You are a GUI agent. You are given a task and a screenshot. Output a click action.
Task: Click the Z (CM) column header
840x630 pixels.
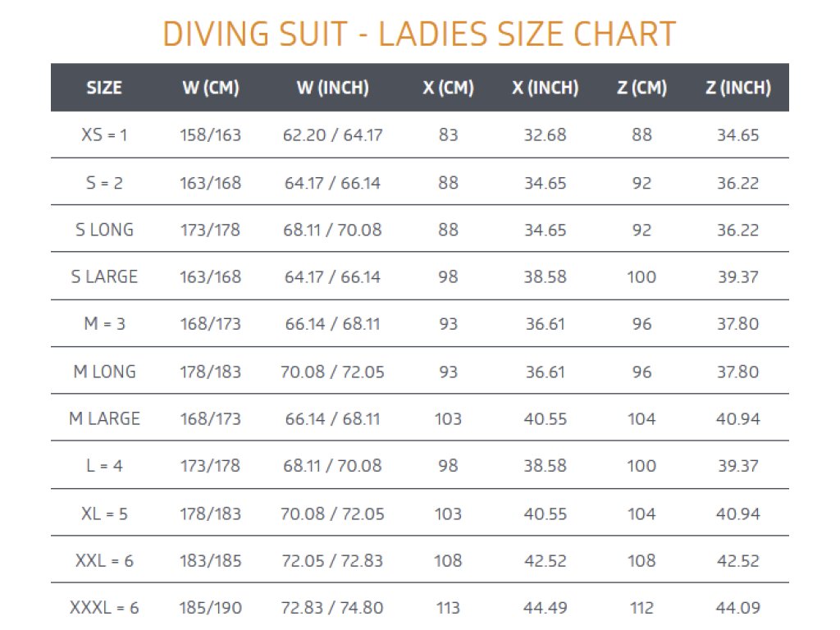[x=641, y=88]
